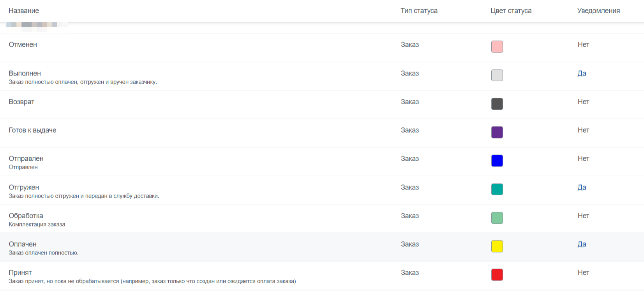This screenshot has width=644, height=293.
Task: Click the green swatch for Обработка
Action: pos(497,218)
